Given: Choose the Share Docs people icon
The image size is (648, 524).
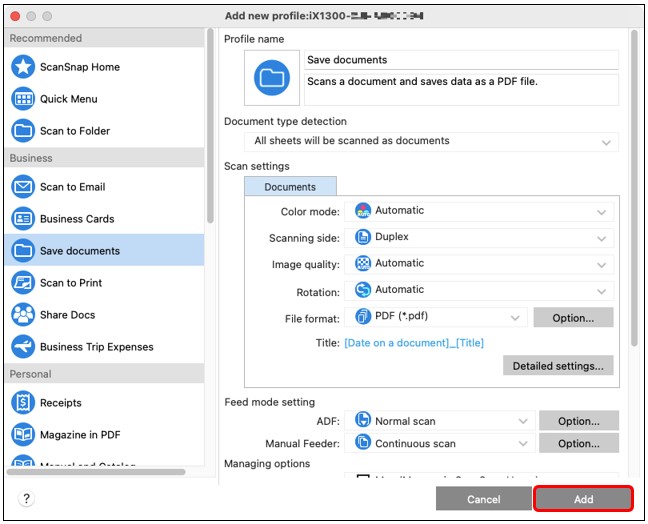Looking at the screenshot, I should point(23,314).
